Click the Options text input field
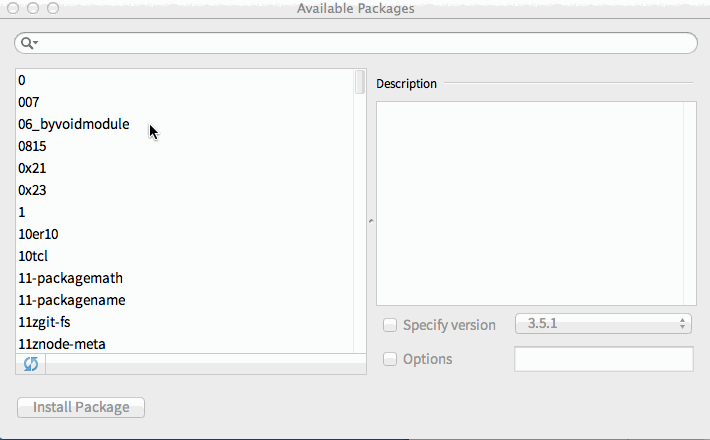Screen dimensions: 710x440 pyautogui.click(x=603, y=359)
